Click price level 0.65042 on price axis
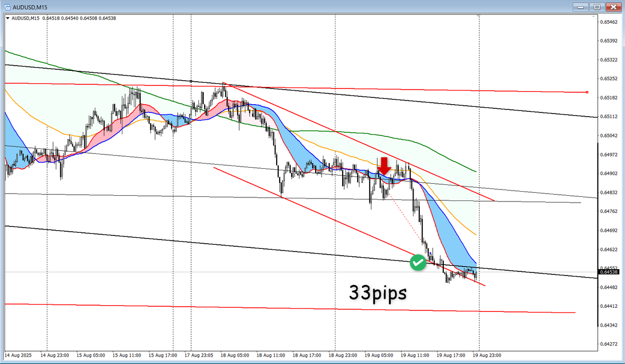The height and width of the screenshot is (364, 625). (608, 135)
